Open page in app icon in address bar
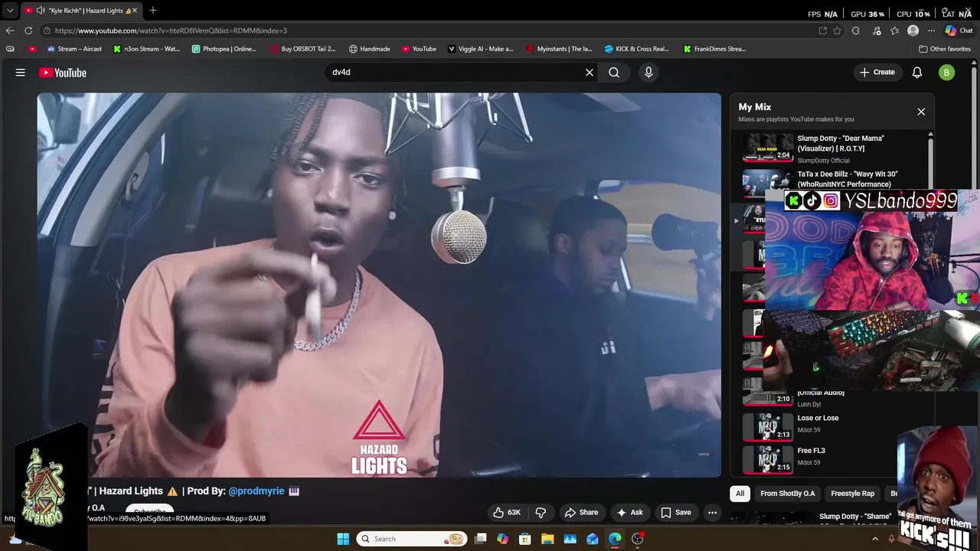 click(822, 31)
